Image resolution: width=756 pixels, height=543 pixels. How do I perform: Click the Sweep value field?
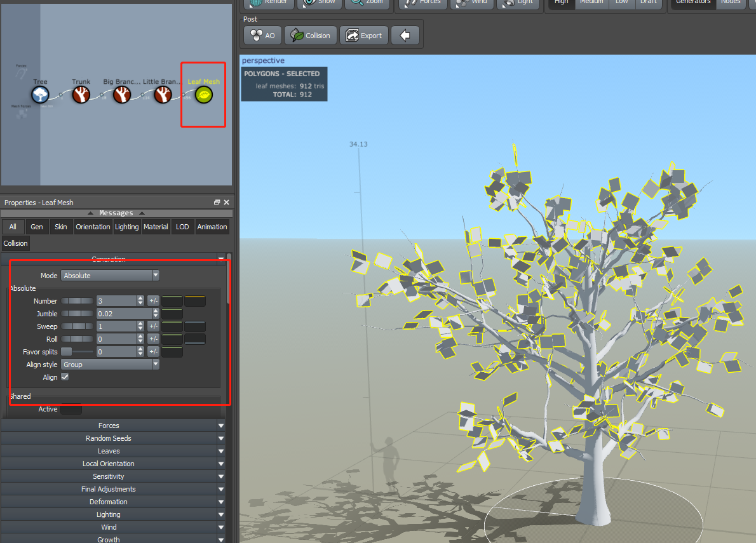click(x=117, y=326)
